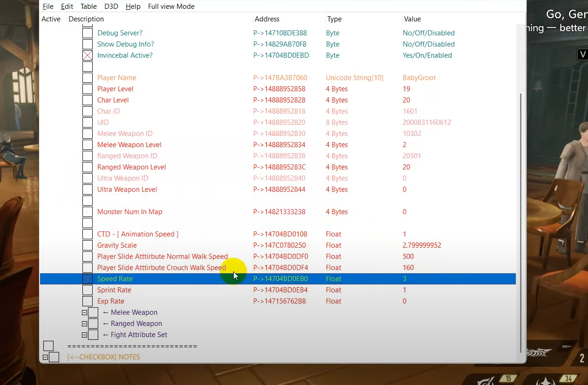The width and height of the screenshot is (588, 385).
Task: Select the Player Slide Atttirbute Normal Walk Speed row
Action: [278, 257]
